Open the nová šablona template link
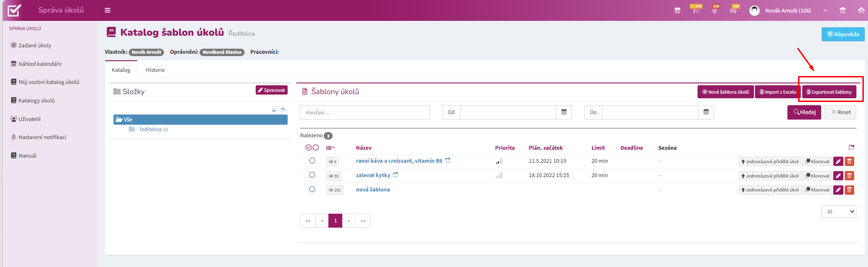The height and width of the screenshot is (267, 868). [373, 190]
